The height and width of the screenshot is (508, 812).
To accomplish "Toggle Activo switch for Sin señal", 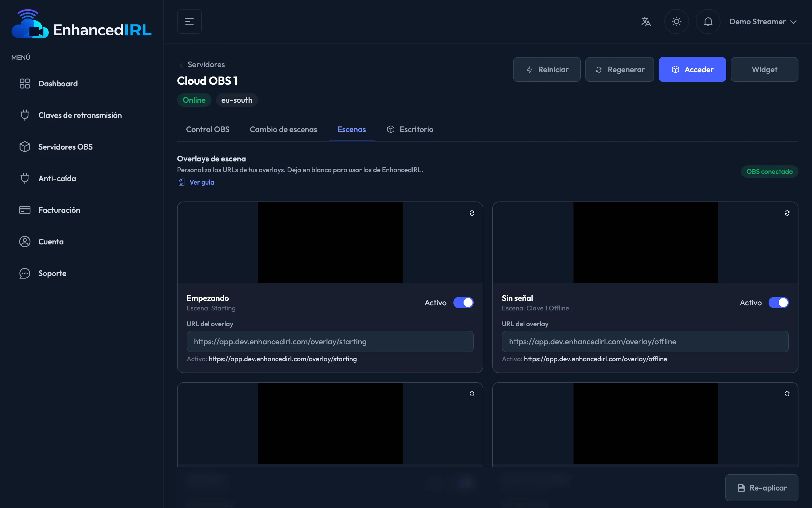I will [778, 303].
